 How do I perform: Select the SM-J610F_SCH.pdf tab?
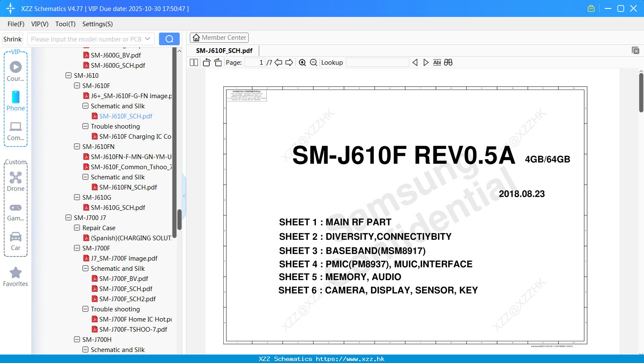[224, 50]
